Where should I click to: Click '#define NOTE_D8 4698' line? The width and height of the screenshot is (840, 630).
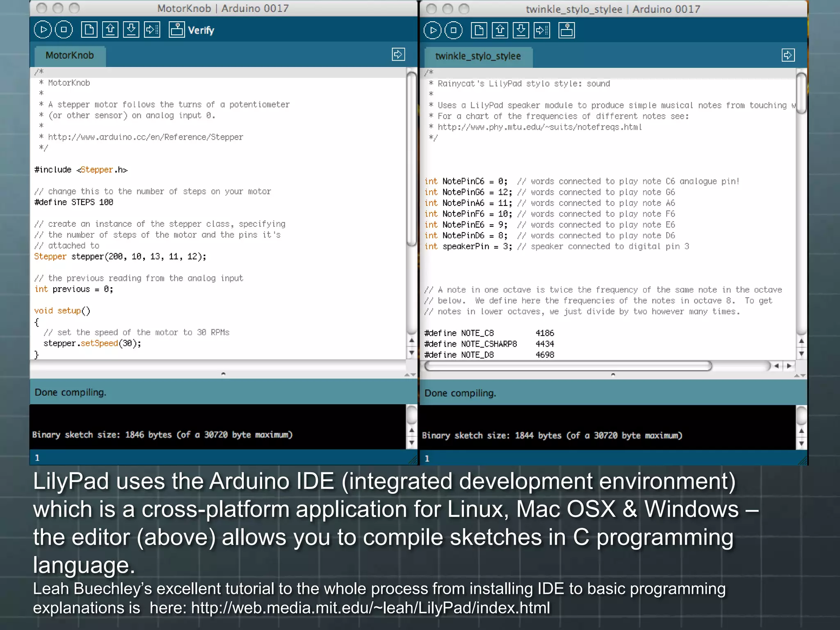(489, 355)
